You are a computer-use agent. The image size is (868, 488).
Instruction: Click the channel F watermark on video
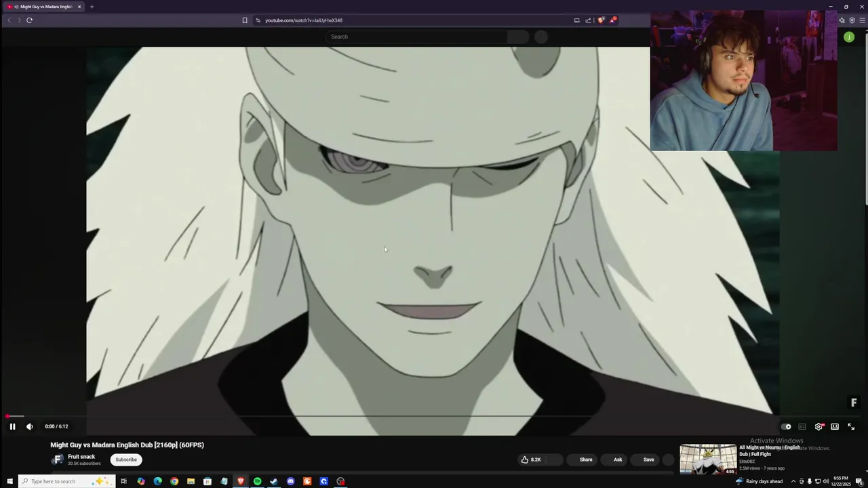854,403
